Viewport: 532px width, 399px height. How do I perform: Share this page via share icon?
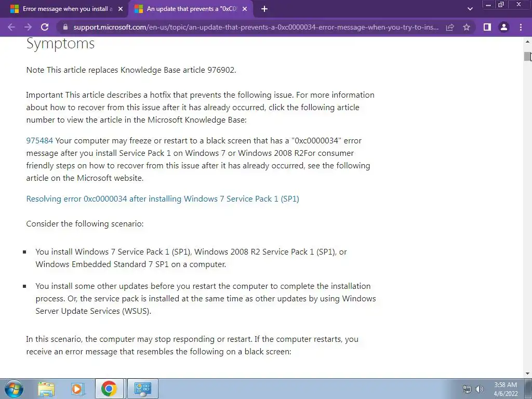(450, 27)
